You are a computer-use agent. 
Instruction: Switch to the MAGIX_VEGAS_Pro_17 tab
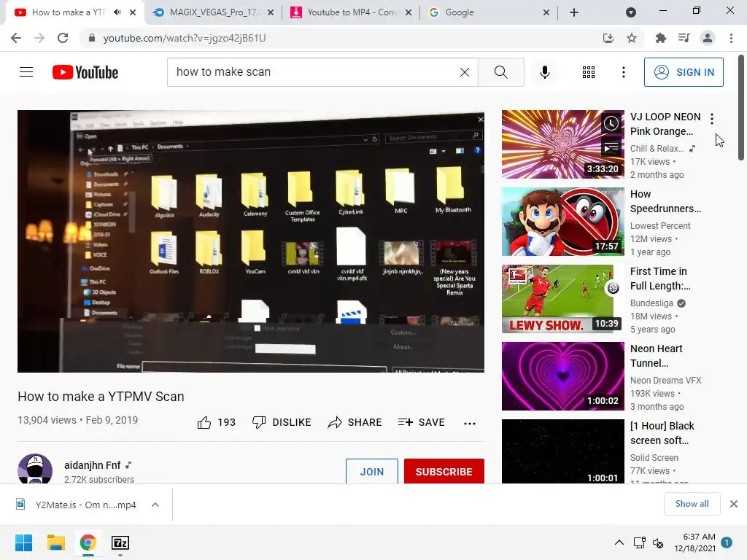(x=214, y=12)
